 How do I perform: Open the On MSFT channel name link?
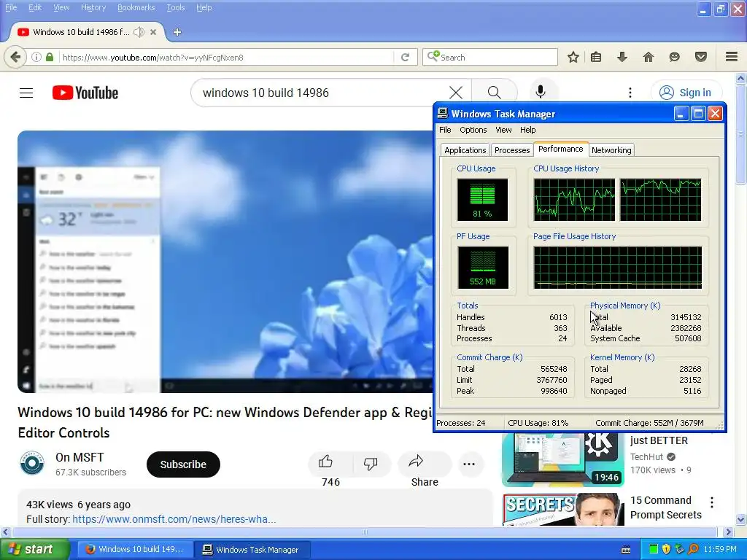point(80,457)
